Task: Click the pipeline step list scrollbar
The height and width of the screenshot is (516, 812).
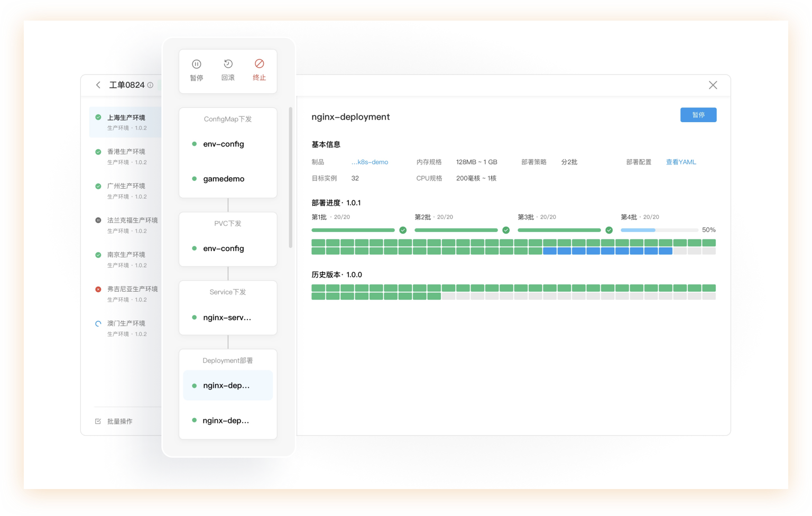Action: pyautogui.click(x=290, y=178)
